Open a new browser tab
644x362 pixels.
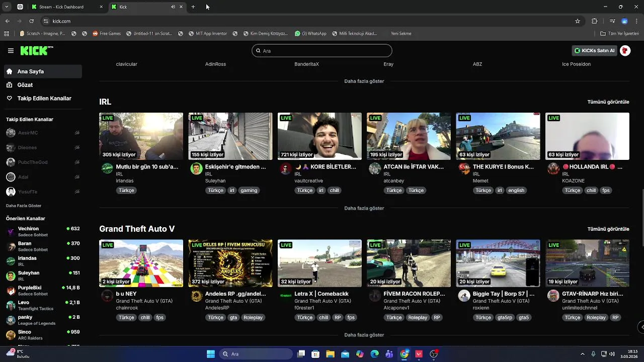(193, 7)
